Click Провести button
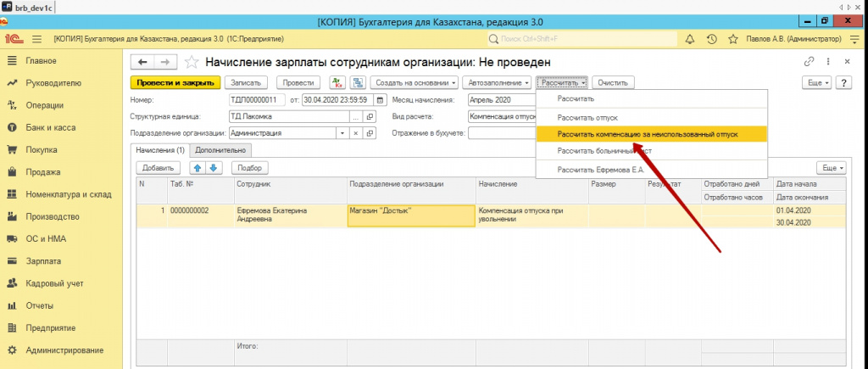This screenshot has height=369, width=868. pos(298,82)
